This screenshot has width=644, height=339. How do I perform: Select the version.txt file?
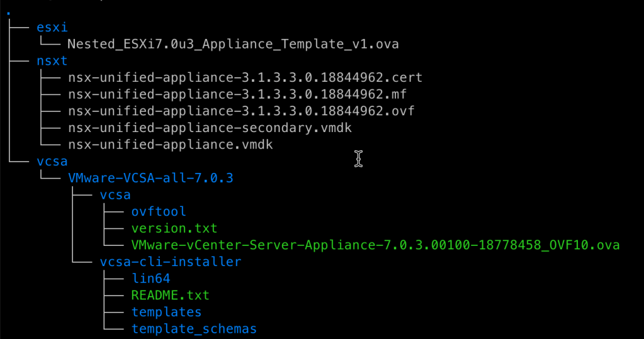click(x=174, y=228)
